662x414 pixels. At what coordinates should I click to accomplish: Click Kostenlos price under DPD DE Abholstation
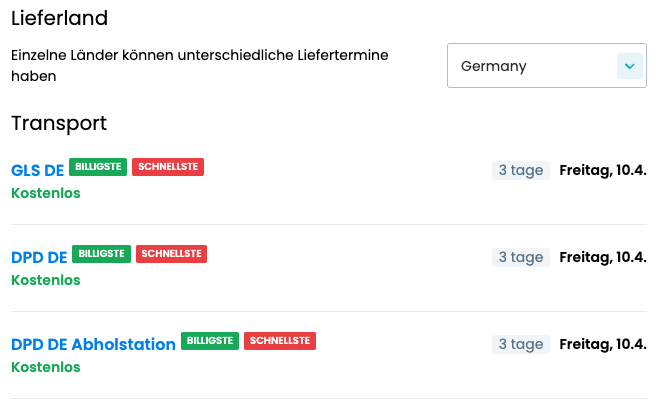pyautogui.click(x=45, y=367)
